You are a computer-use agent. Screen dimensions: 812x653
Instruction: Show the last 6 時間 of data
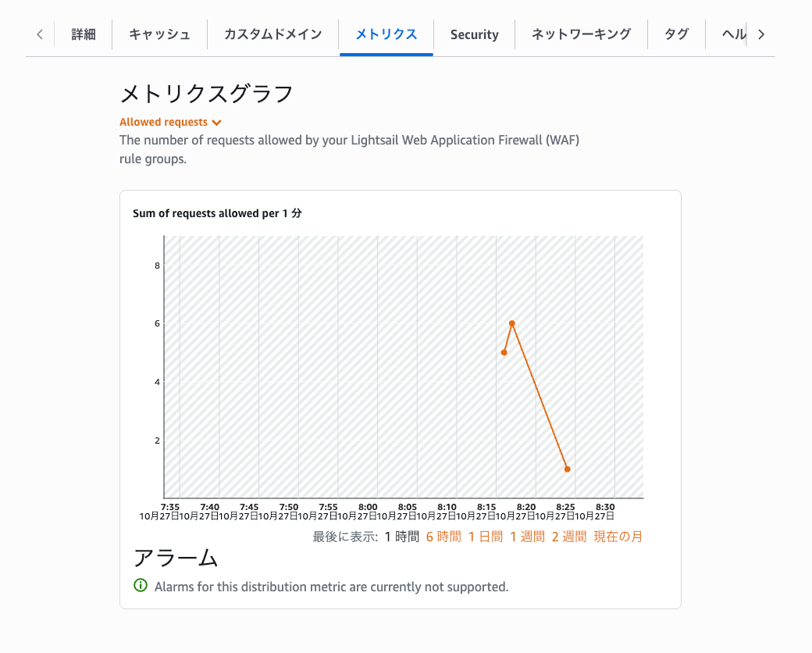(x=443, y=537)
